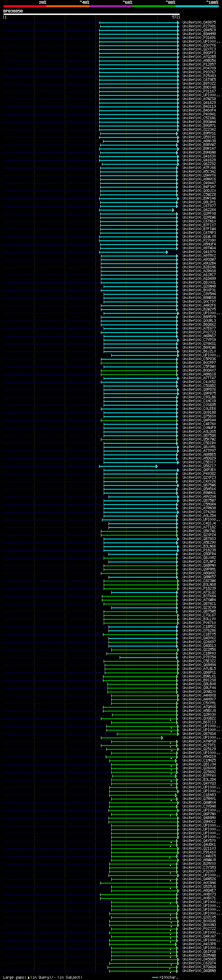Select the label UniRef100_A5BG56

pos(199,60)
